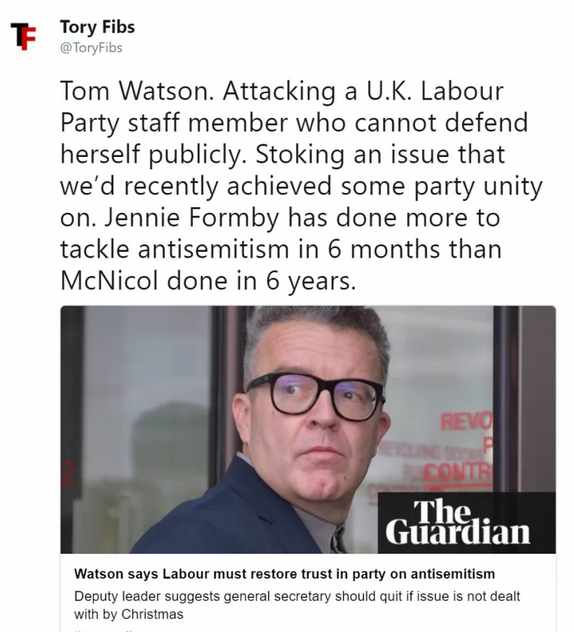Click The Guardian logo on the card

point(458,522)
